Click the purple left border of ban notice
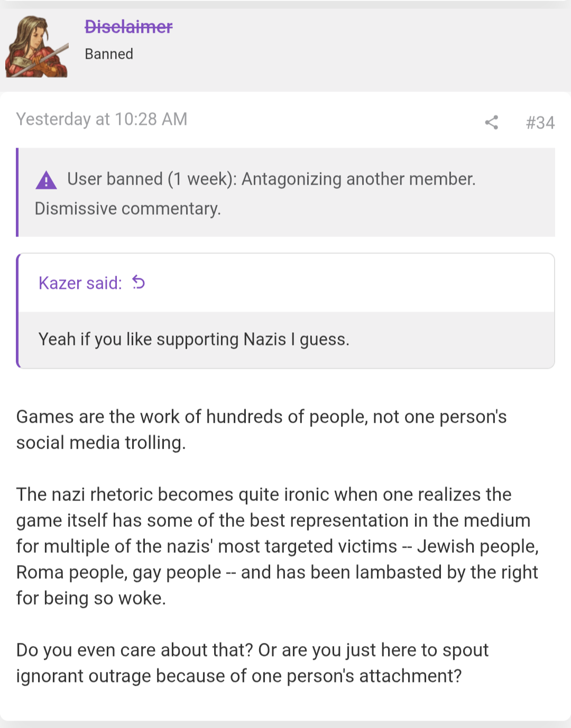Screen dimensions: 571x728 point(17,192)
